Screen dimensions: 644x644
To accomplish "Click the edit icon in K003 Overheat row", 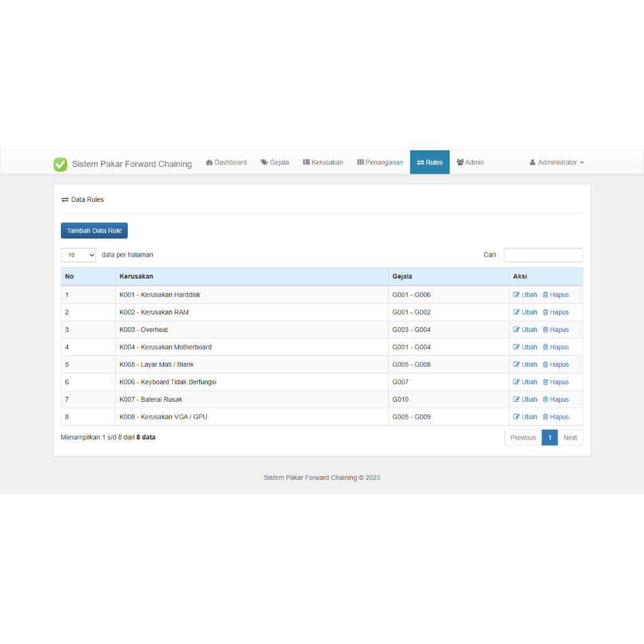I will [x=516, y=330].
